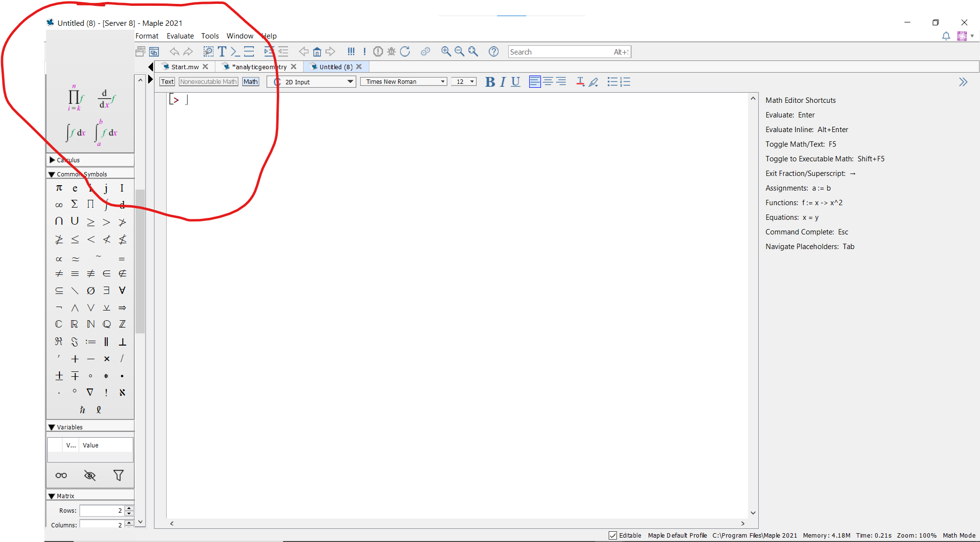
Task: Click the interrupt computation stop icon
Action: pyautogui.click(x=378, y=52)
